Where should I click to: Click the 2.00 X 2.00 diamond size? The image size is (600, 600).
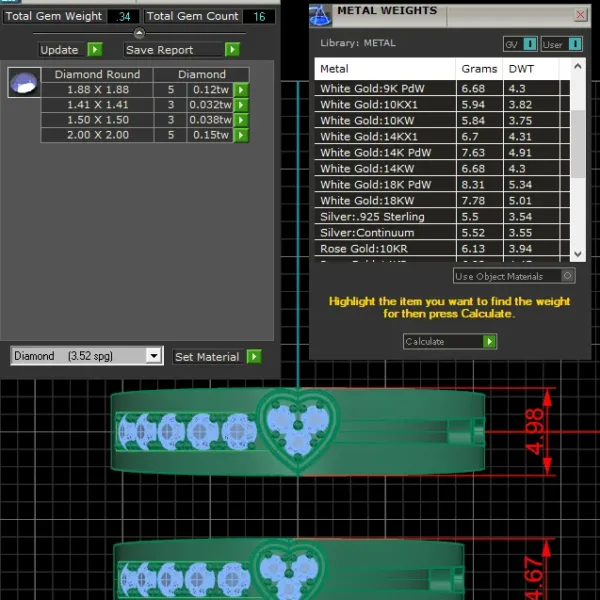[97, 135]
